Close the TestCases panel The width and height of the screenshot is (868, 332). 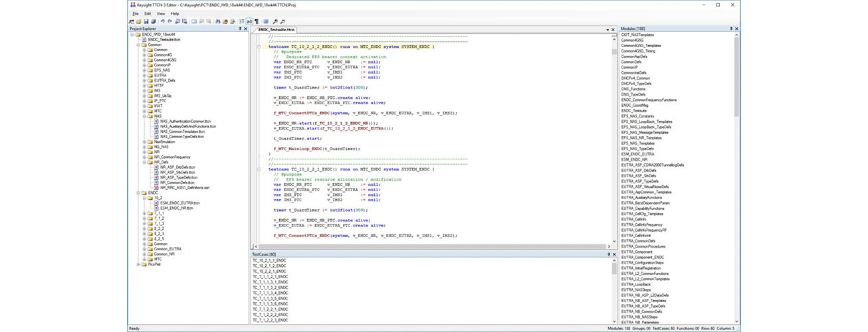click(x=614, y=254)
